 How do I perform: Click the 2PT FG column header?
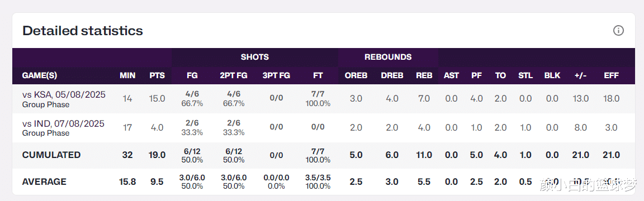coord(233,75)
